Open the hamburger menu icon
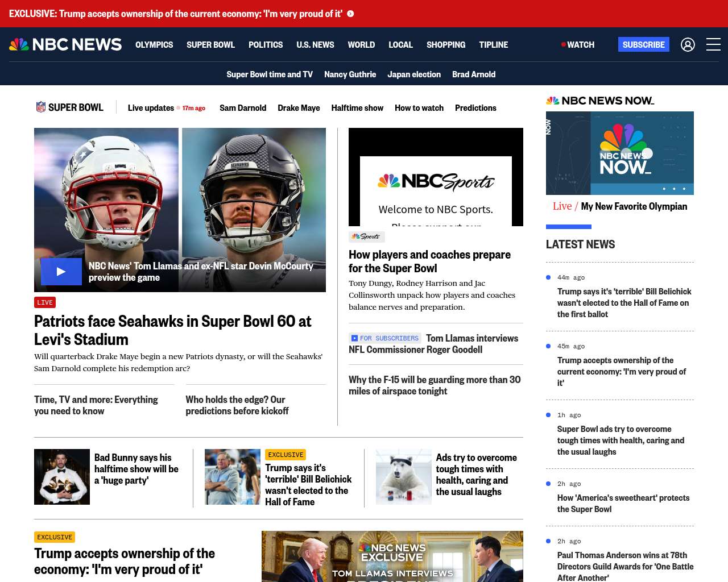 (713, 44)
